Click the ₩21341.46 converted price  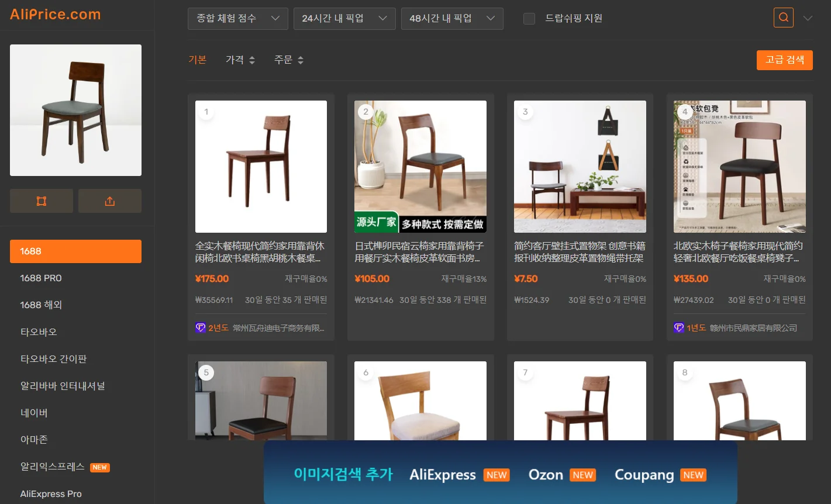coord(374,300)
